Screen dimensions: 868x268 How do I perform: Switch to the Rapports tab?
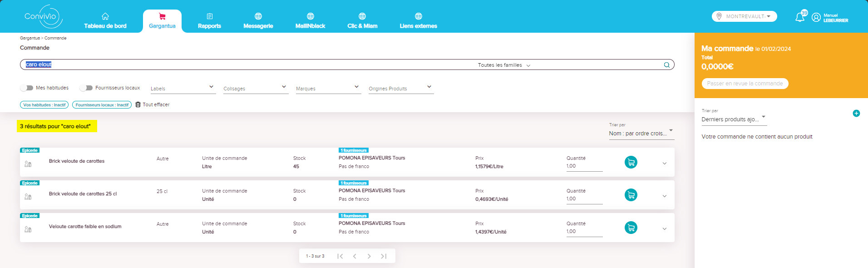pos(209,21)
